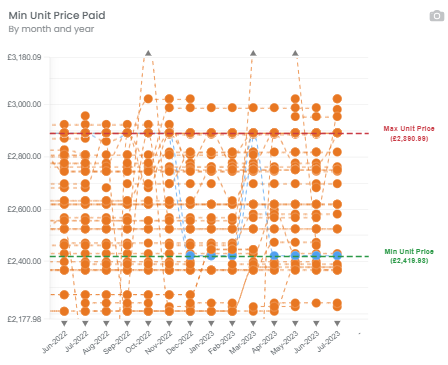The width and height of the screenshot is (448, 365).
Task: Click the up triangle above Mar-2023
Action: tap(253, 53)
